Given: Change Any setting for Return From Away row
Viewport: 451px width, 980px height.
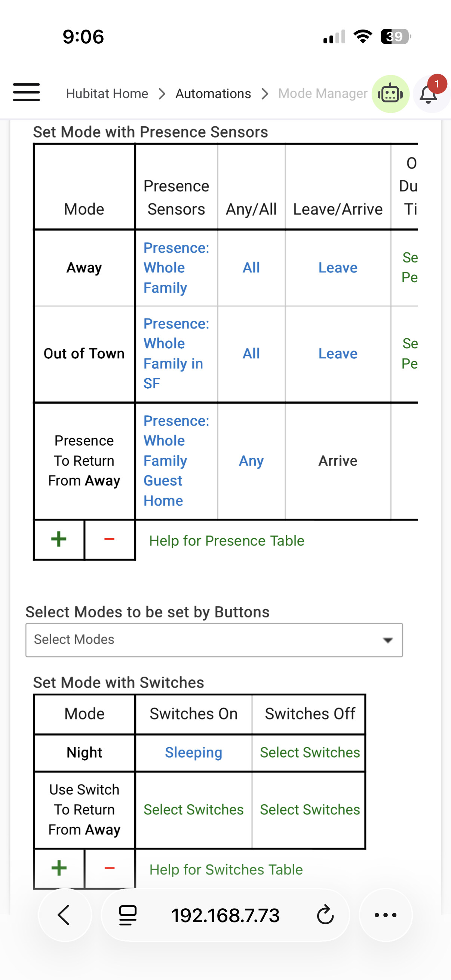Looking at the screenshot, I should coord(251,461).
